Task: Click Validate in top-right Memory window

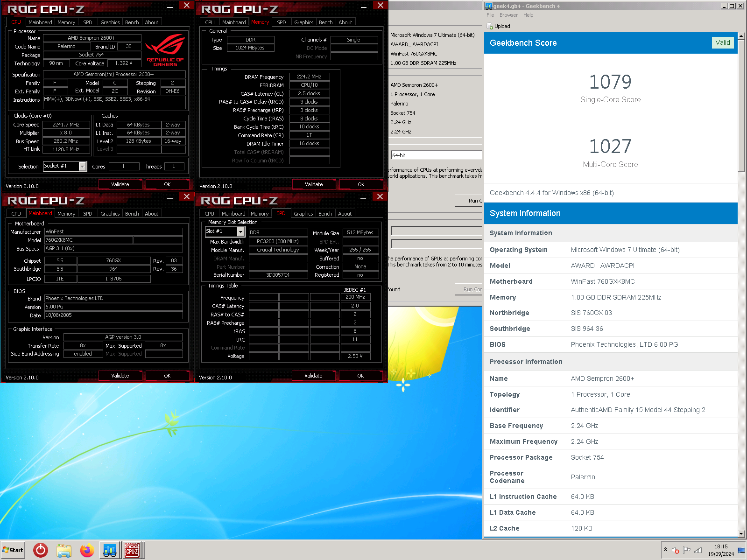Action: (x=314, y=184)
